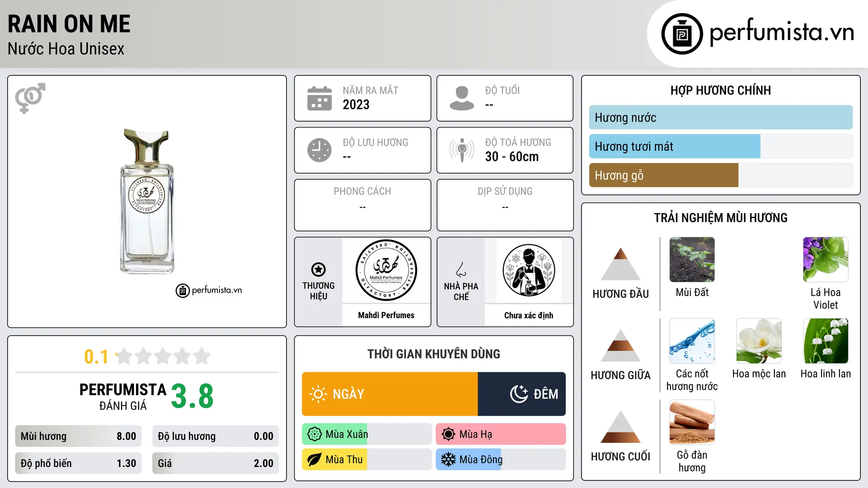Click the Hương tươi mát accord bar
868x488 pixels.
coord(721,146)
